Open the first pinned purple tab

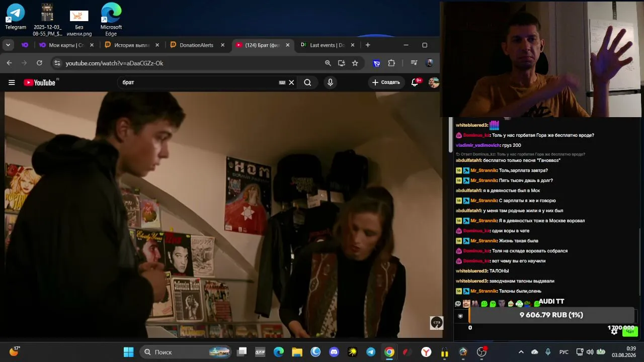tap(25, 45)
